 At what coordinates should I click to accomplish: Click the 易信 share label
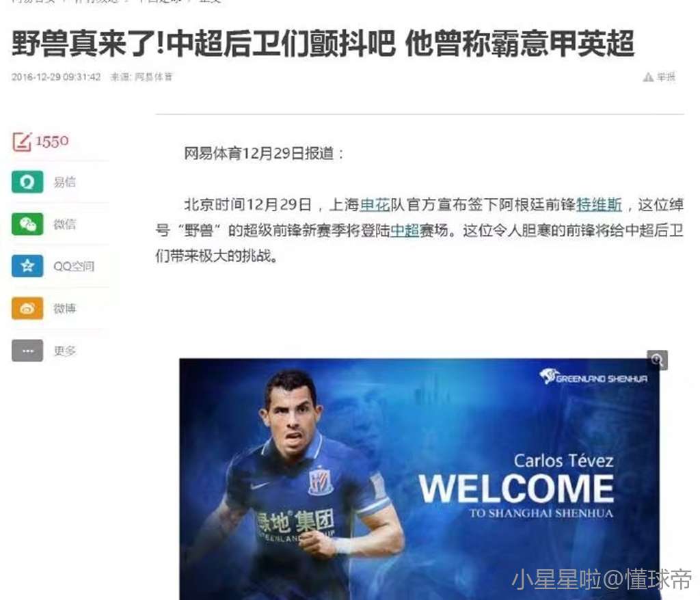click(65, 182)
